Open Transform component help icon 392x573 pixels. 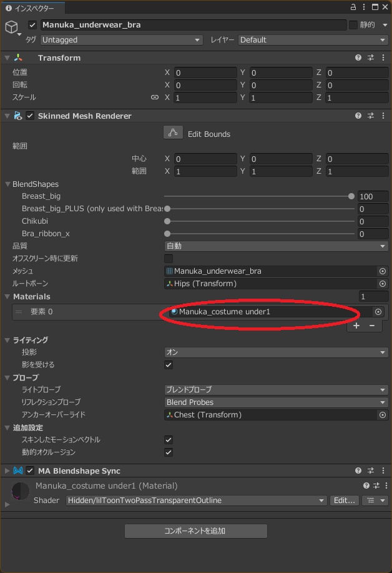358,57
